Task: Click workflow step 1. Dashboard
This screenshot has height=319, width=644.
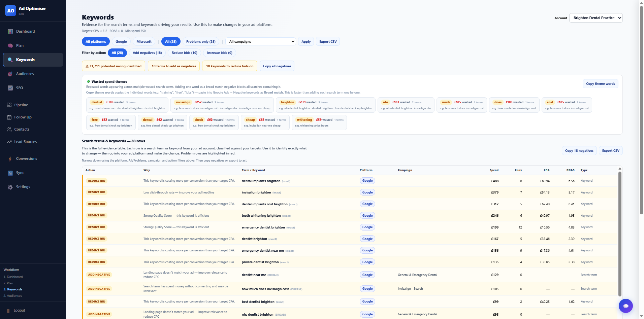Action: pos(13,277)
